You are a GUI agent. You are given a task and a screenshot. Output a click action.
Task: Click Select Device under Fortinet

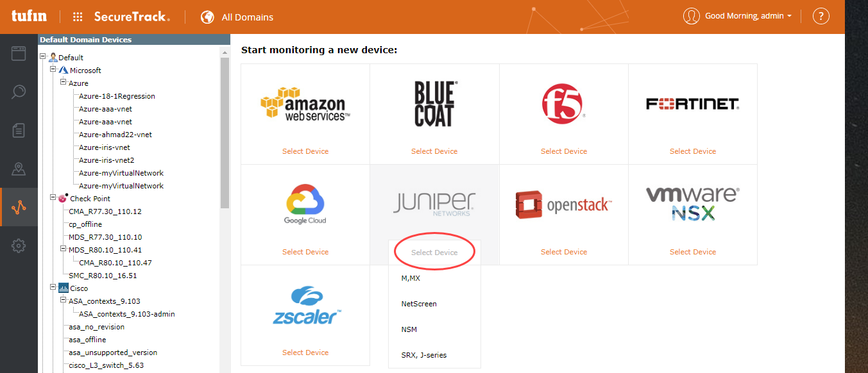(693, 151)
